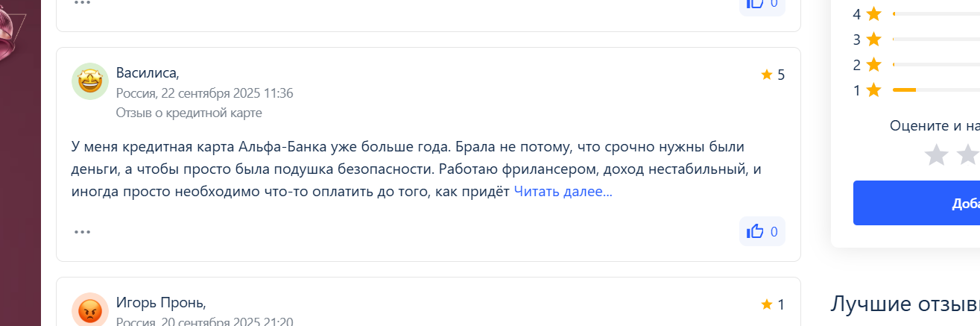The height and width of the screenshot is (326, 980).
Task: Open the Отзыв о кредитной карте category
Action: point(189,113)
